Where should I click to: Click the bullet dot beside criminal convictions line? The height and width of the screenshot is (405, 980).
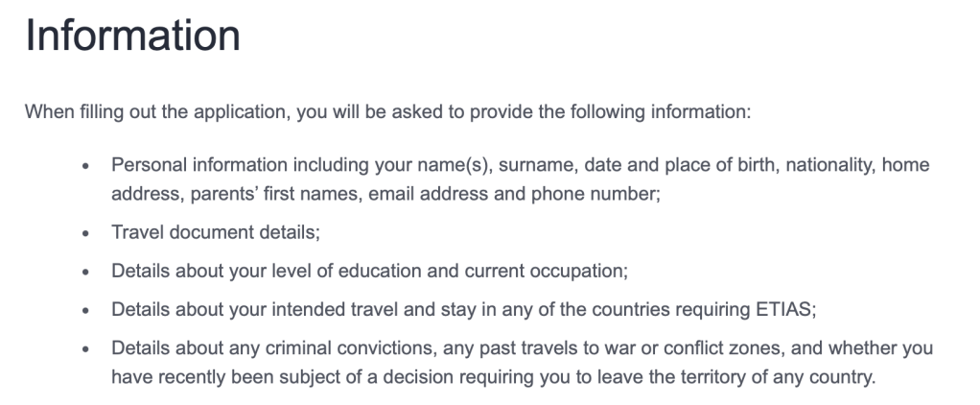[x=87, y=350]
